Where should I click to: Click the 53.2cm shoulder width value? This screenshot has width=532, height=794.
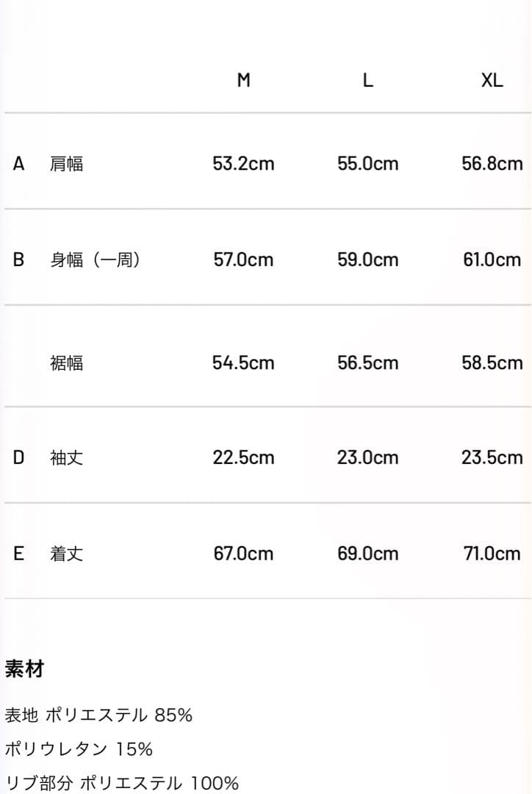[x=243, y=163]
